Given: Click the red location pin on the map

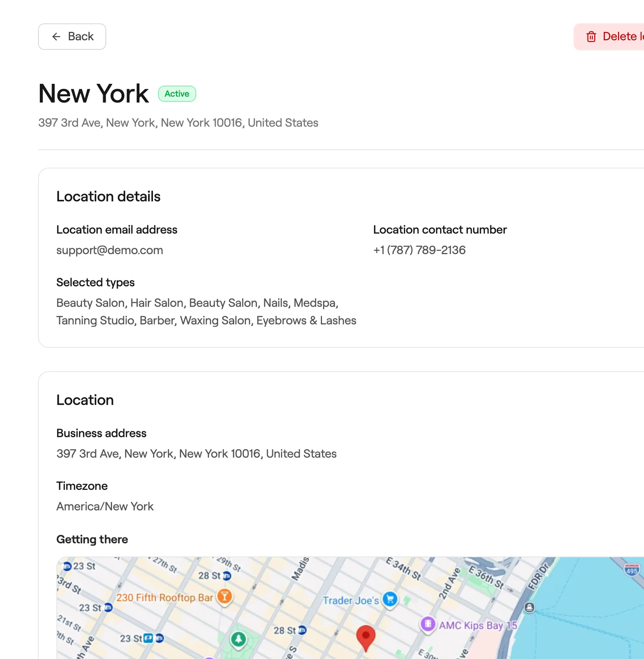Looking at the screenshot, I should pyautogui.click(x=366, y=638).
